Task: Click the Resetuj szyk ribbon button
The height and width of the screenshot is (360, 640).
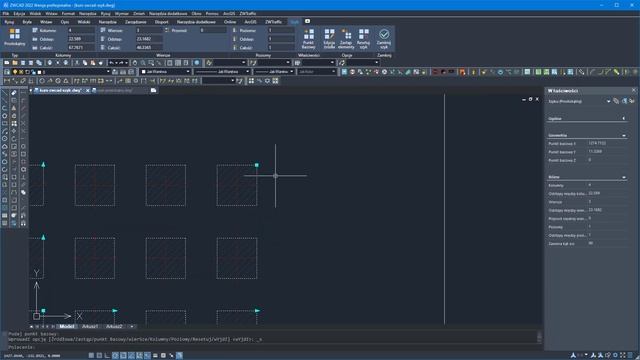Action: [x=363, y=38]
